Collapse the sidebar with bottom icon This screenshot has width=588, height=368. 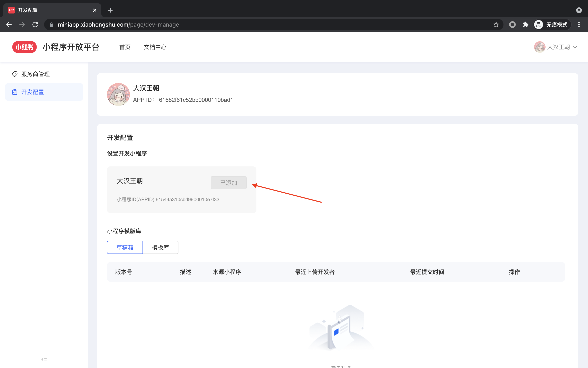(x=44, y=359)
